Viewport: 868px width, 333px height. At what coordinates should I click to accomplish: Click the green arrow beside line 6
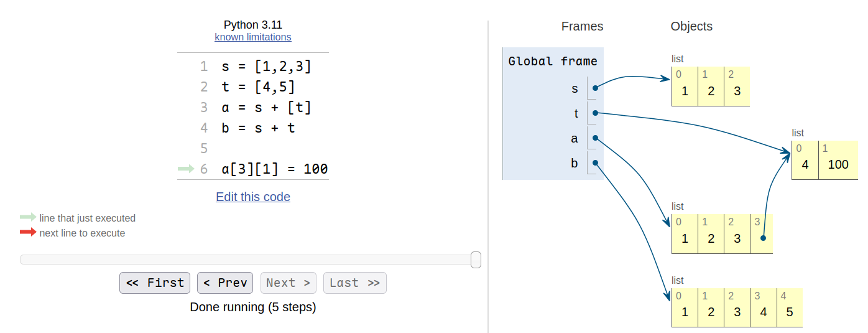coord(186,169)
